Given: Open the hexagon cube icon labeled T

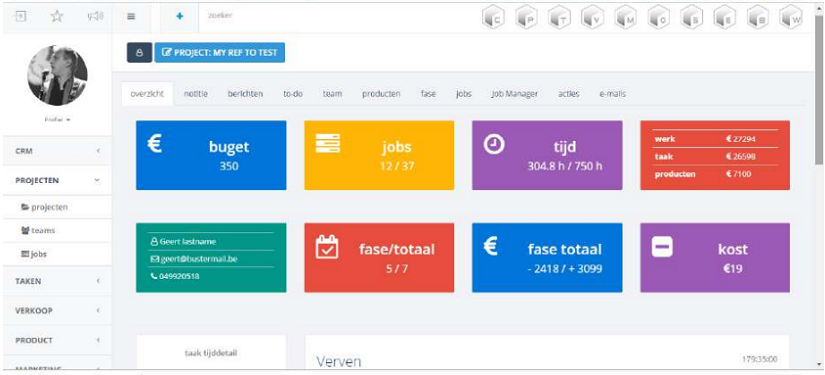Looking at the screenshot, I should [559, 18].
